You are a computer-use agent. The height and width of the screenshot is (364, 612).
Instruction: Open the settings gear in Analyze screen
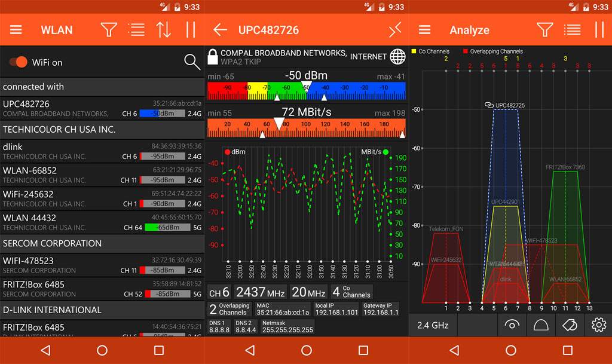click(598, 325)
